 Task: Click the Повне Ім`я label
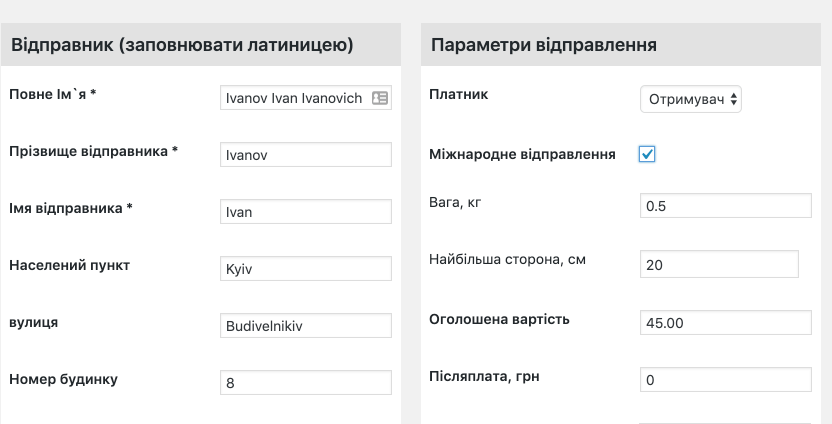tap(53, 94)
